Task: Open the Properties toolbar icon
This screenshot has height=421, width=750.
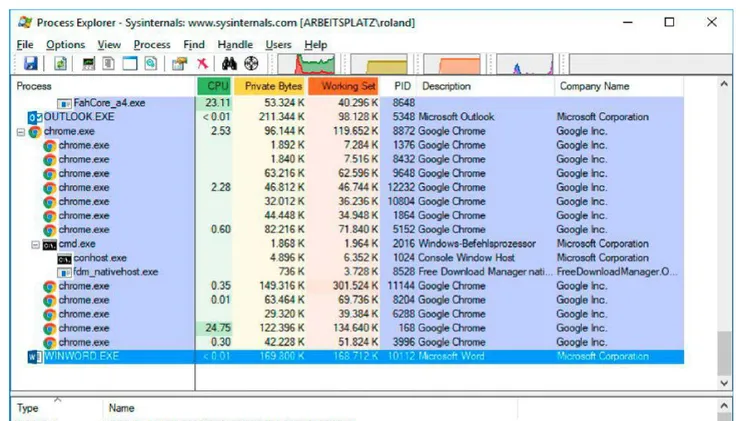Action: (x=180, y=63)
